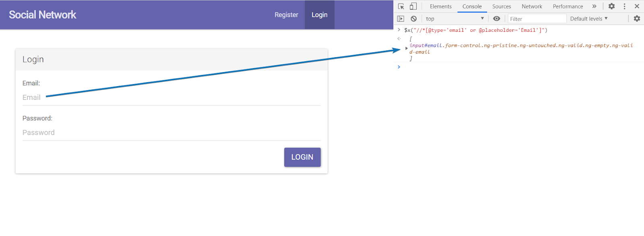This screenshot has width=644, height=236.
Task: Activate the inspect element picker icon
Action: pyautogui.click(x=401, y=6)
